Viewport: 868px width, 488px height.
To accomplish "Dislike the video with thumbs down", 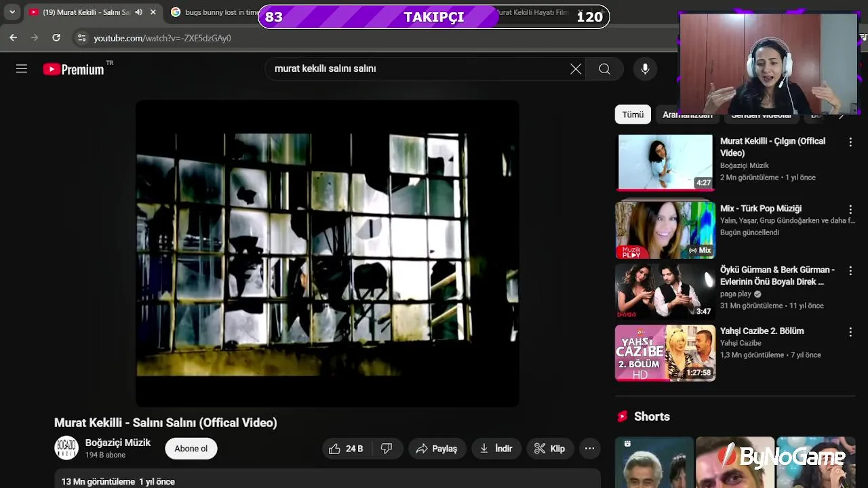I will coord(387,449).
